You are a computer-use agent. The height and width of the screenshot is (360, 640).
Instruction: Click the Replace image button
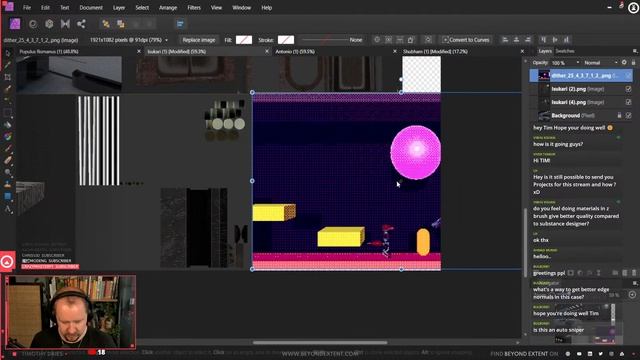(x=199, y=40)
